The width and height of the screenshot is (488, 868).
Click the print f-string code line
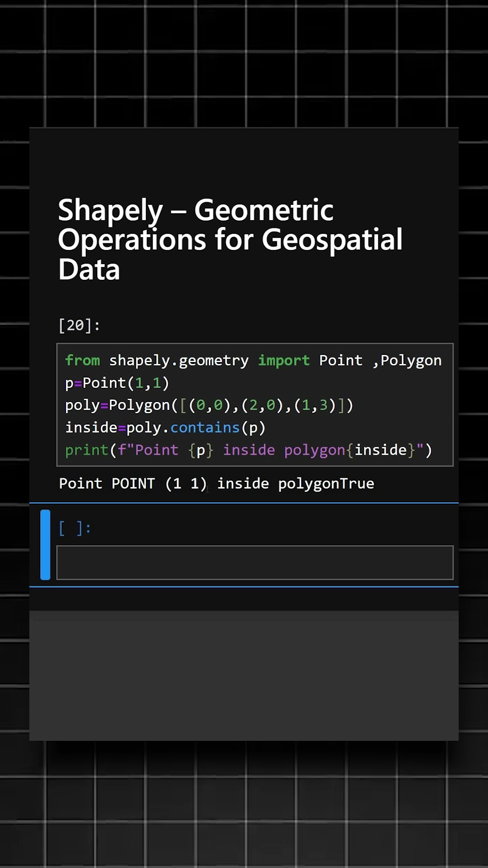(x=249, y=450)
